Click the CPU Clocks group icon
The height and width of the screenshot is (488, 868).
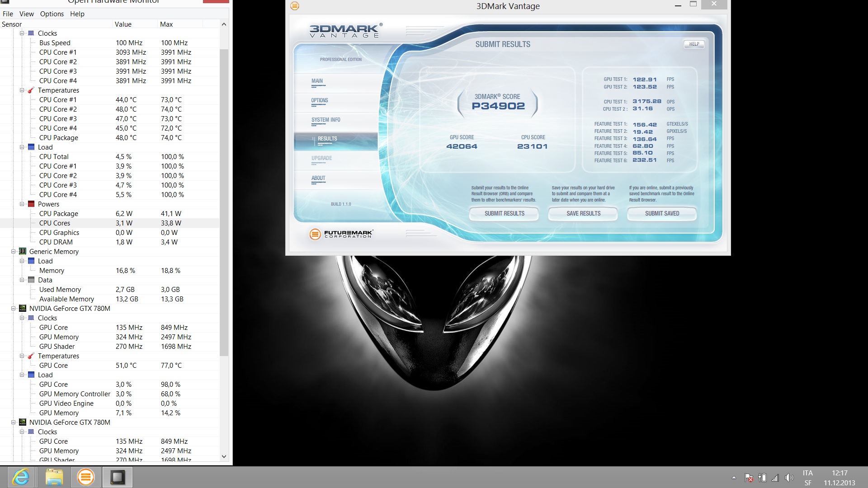(x=31, y=33)
